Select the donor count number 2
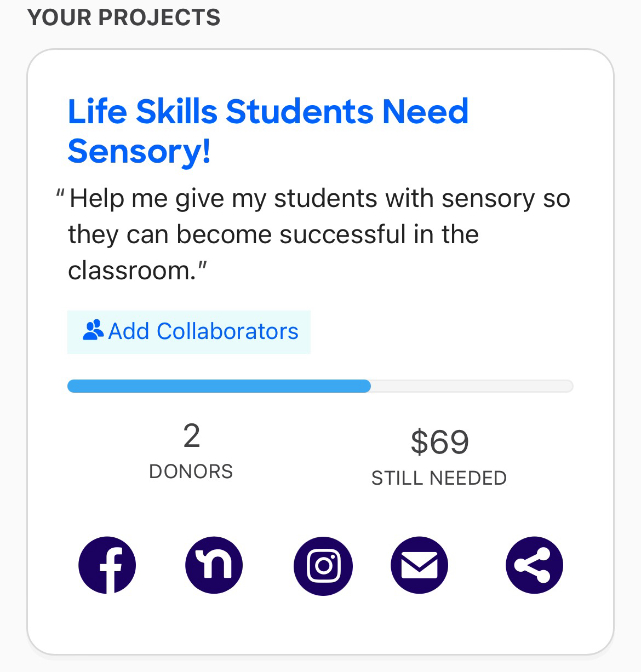Screen dimensions: 641x672 pyautogui.click(x=191, y=436)
